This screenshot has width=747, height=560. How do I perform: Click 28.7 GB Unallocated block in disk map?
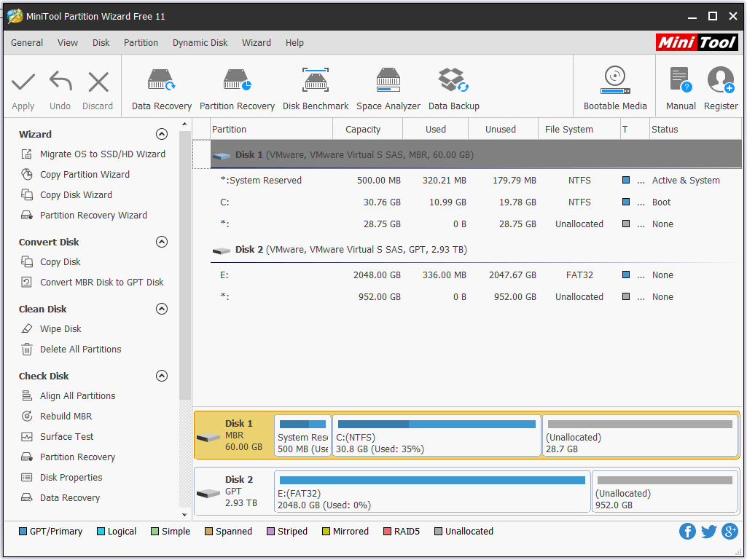(641, 435)
